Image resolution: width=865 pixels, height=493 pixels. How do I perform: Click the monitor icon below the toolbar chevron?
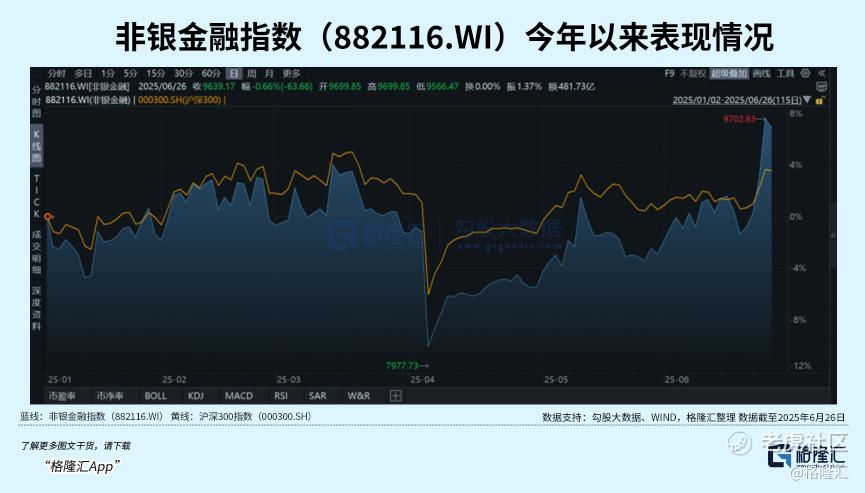click(821, 87)
